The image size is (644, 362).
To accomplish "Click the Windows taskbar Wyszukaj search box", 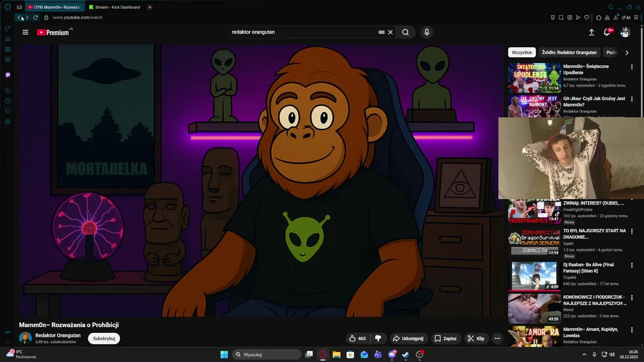I will tap(267, 354).
